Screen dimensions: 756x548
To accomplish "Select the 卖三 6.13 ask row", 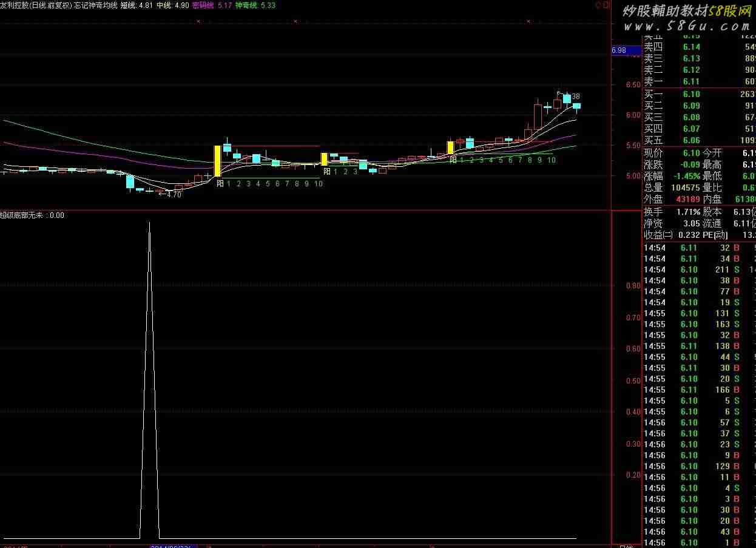I will pyautogui.click(x=700, y=58).
